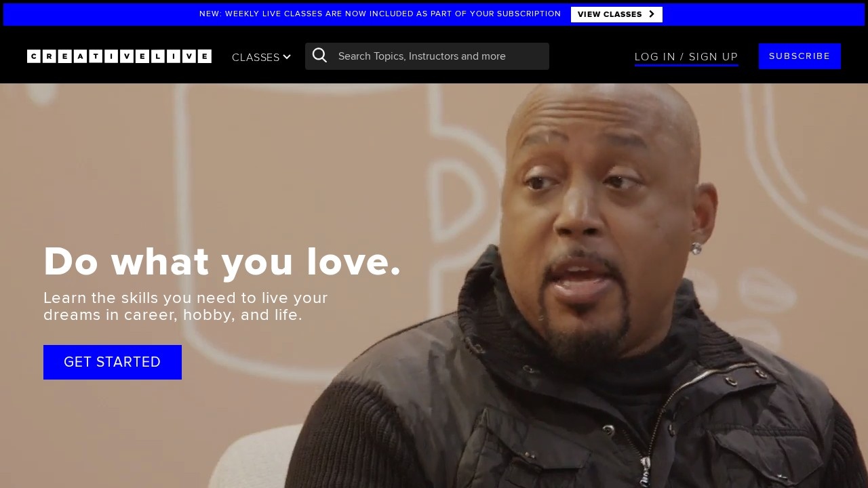Click the SUBSCRIBE button
This screenshot has width=868, height=488.
[x=800, y=56]
